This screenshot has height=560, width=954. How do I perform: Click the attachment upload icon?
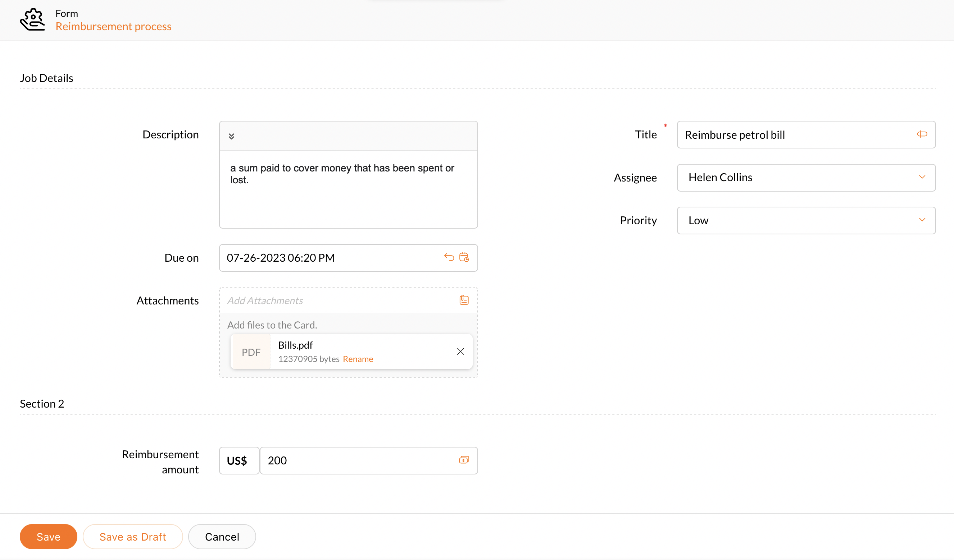coord(464,300)
